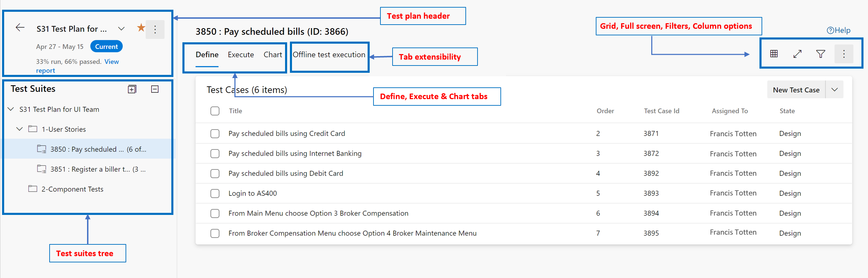
Task: Select the 2-Component Tests suite
Action: [x=72, y=189]
